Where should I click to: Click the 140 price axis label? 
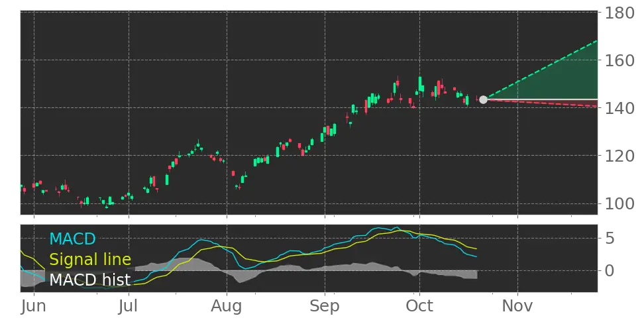[619, 108]
